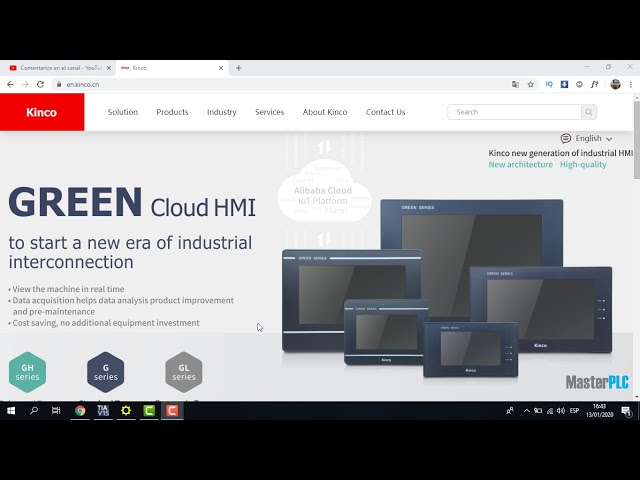Open the translate page icon in address bar

(x=516, y=84)
